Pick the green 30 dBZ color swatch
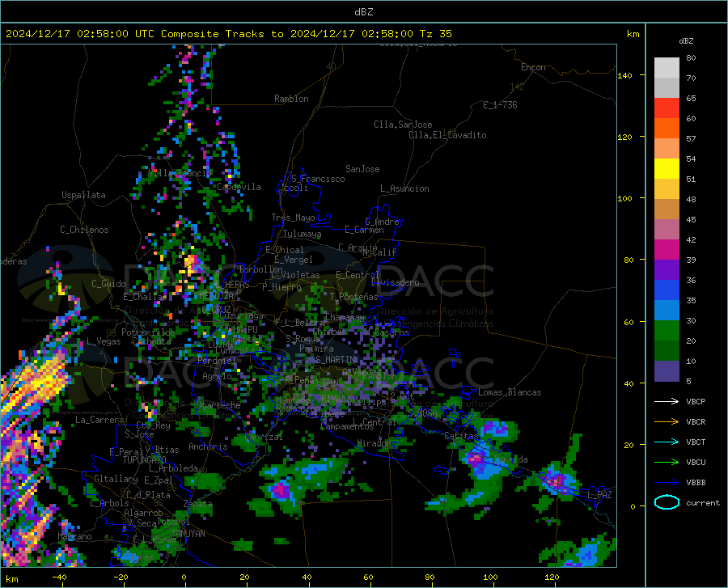Image resolution: width=728 pixels, height=588 pixels. (667, 331)
